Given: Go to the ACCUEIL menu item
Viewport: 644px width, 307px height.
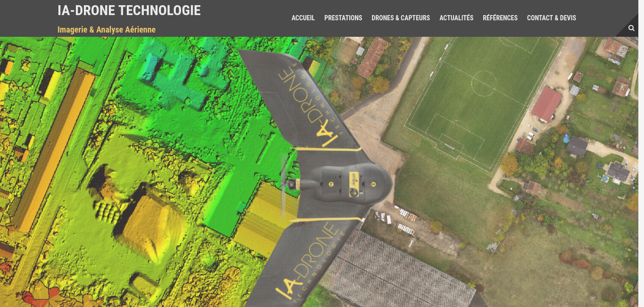Looking at the screenshot, I should [x=303, y=18].
